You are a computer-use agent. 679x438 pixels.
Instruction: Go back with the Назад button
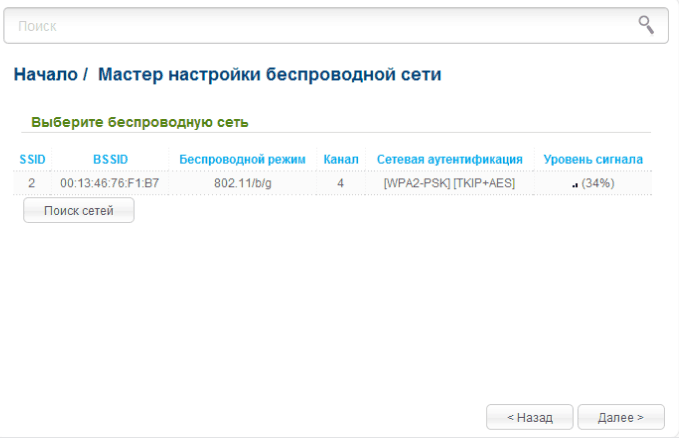click(x=530, y=417)
